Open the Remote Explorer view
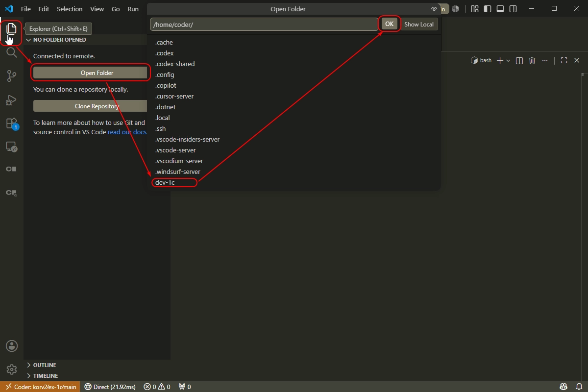588x392 pixels. pos(11,147)
